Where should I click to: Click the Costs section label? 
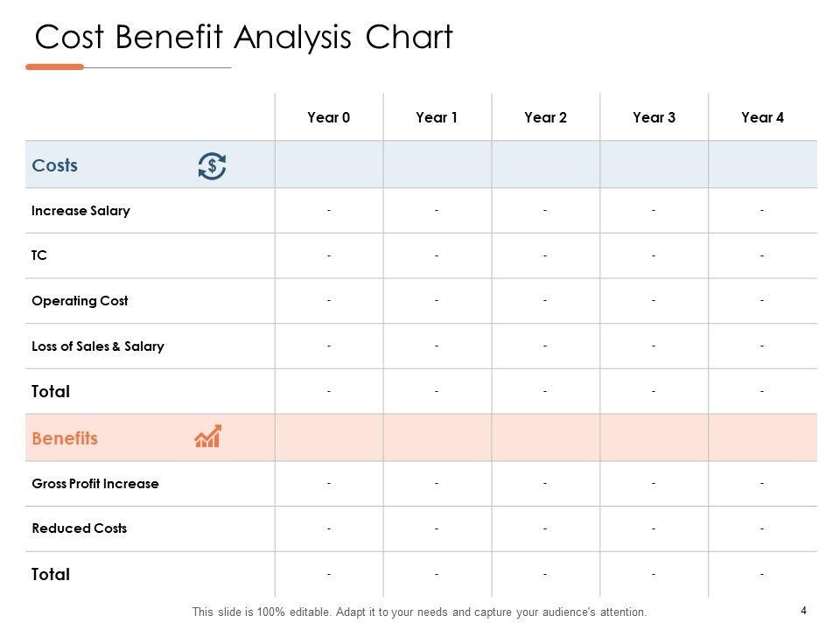pyautogui.click(x=54, y=165)
